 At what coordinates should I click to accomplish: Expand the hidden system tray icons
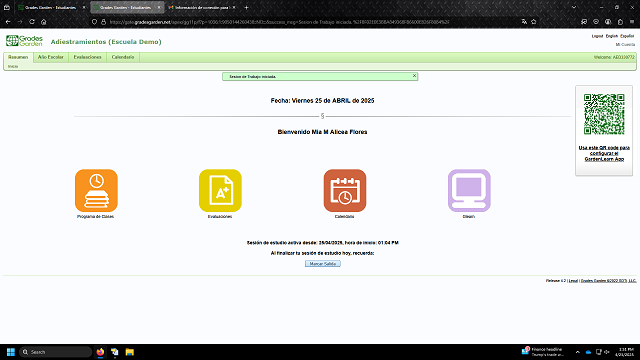click(578, 352)
